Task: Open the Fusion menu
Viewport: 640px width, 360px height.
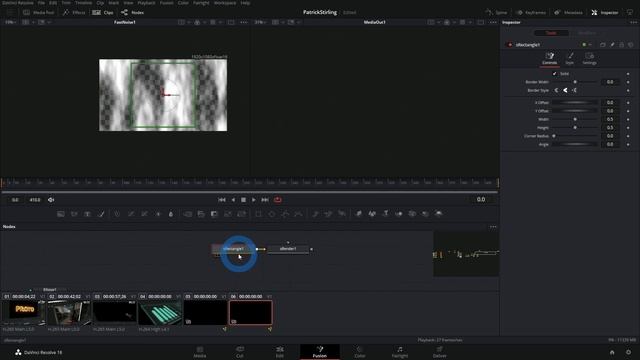Action: click(166, 2)
